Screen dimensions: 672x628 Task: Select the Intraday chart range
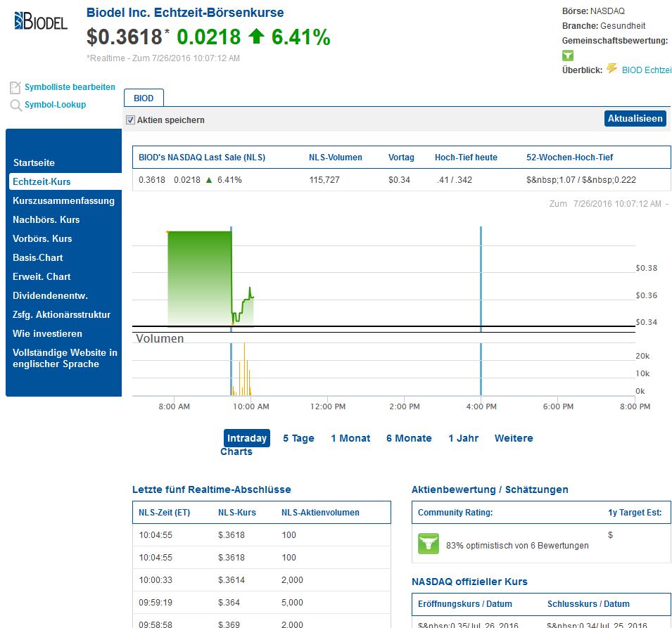click(x=247, y=438)
